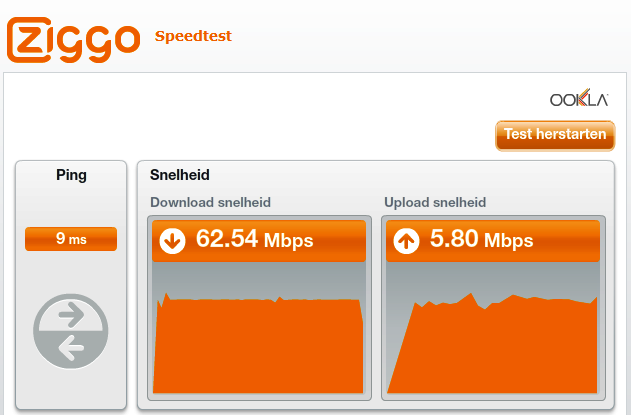Click the left arrow in ping icon
This screenshot has width=631, height=415.
(71, 347)
